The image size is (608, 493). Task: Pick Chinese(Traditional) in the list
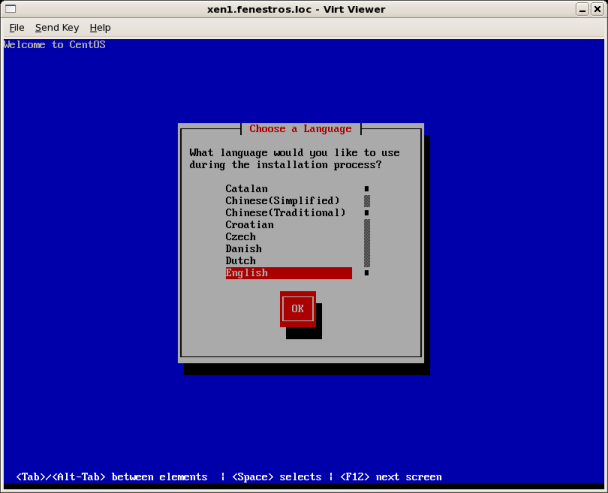pyautogui.click(x=285, y=212)
